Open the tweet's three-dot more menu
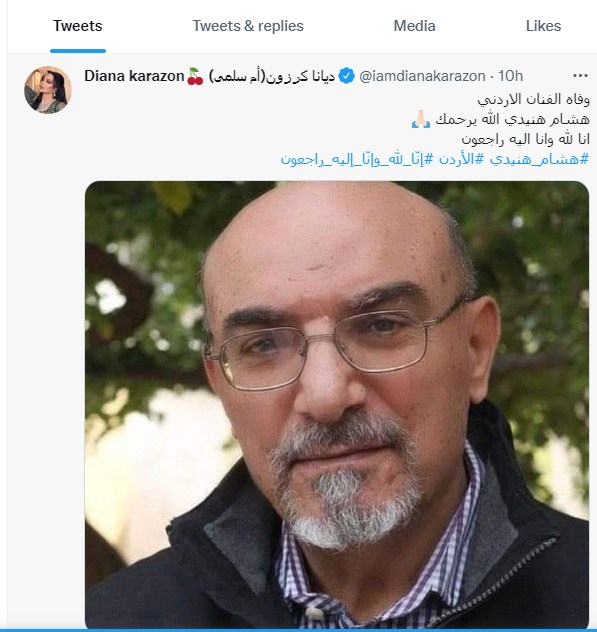 click(x=580, y=76)
